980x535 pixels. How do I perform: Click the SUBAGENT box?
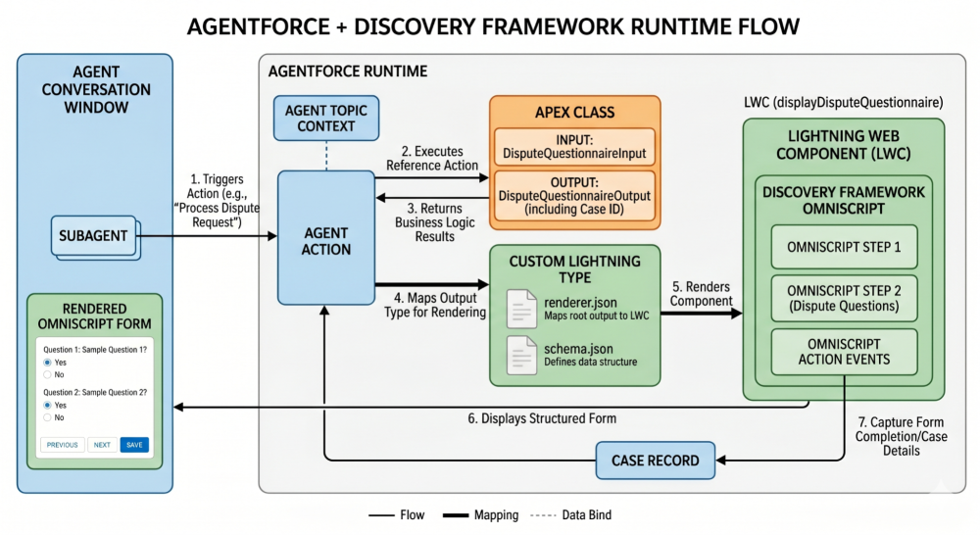pos(94,236)
